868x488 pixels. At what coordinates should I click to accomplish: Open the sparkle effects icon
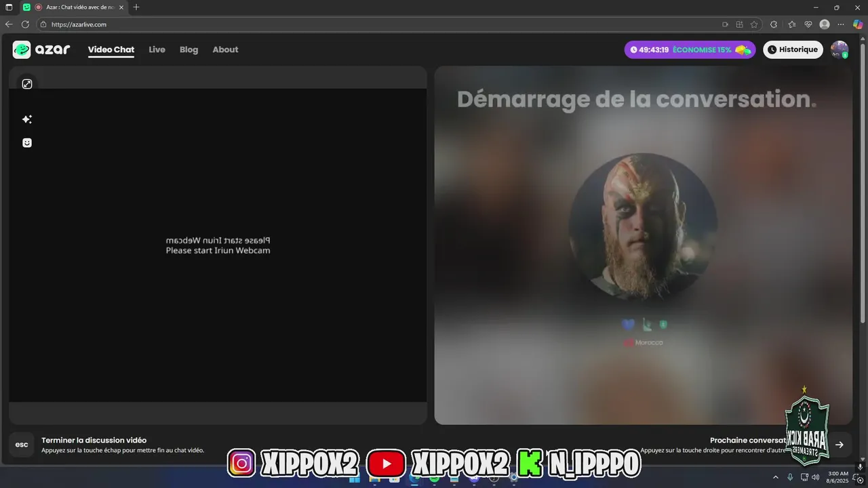point(27,119)
